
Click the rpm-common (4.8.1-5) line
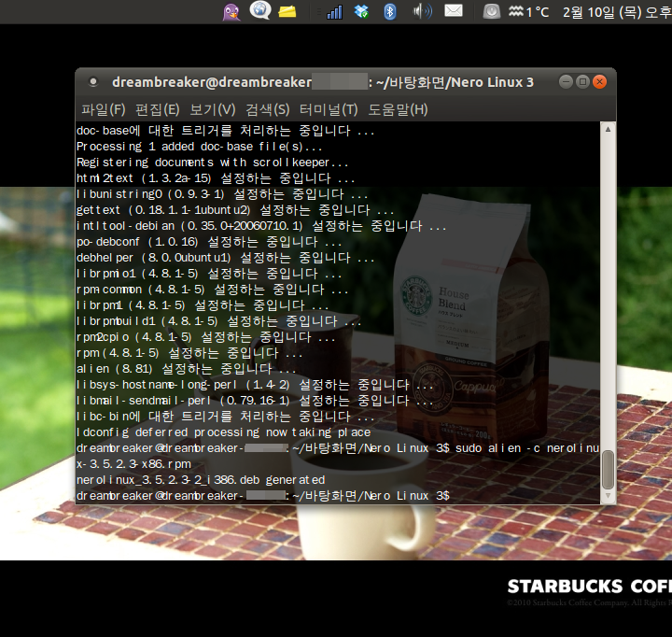click(x=213, y=290)
